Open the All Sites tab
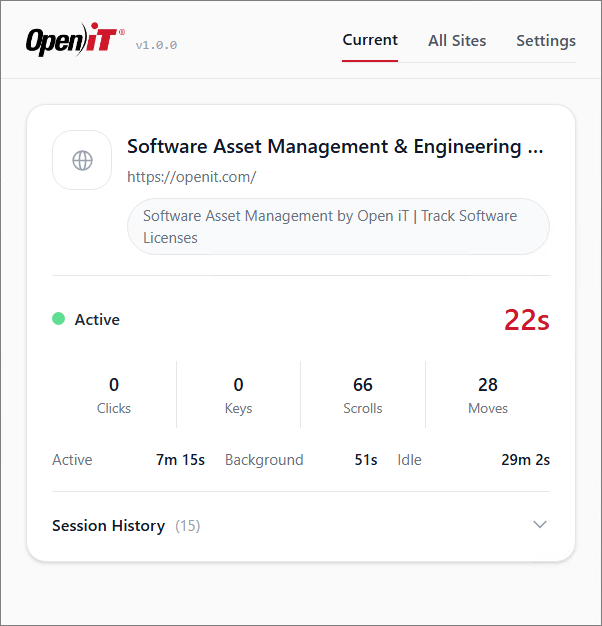602x626 pixels. click(457, 41)
